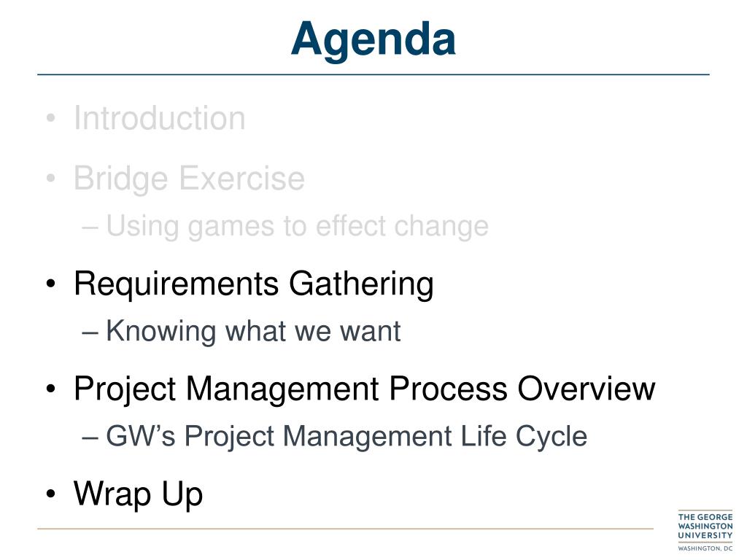The height and width of the screenshot is (560, 747).
Task: Click the faded bullet before Bridge Exercise
Action: (51, 179)
